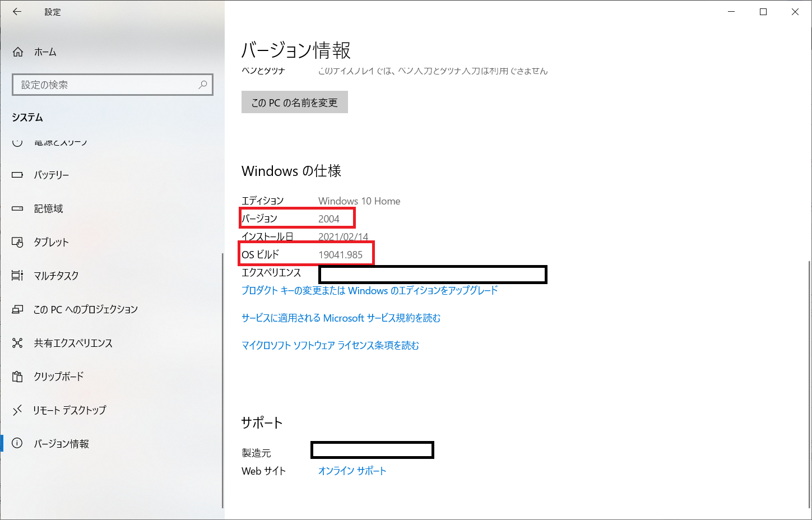
Task: Click the エクスペリエンス label
Action: pyautogui.click(x=271, y=272)
